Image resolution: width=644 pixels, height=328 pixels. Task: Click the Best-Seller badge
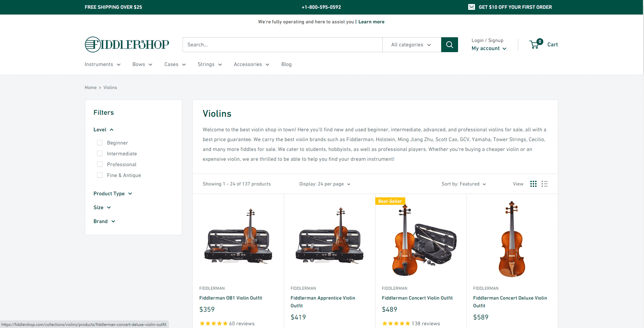click(390, 201)
